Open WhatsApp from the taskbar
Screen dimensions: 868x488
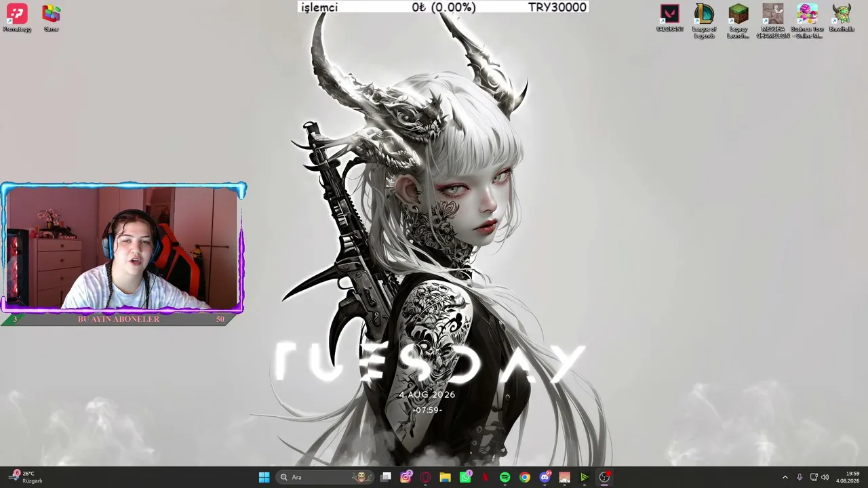[x=465, y=477]
